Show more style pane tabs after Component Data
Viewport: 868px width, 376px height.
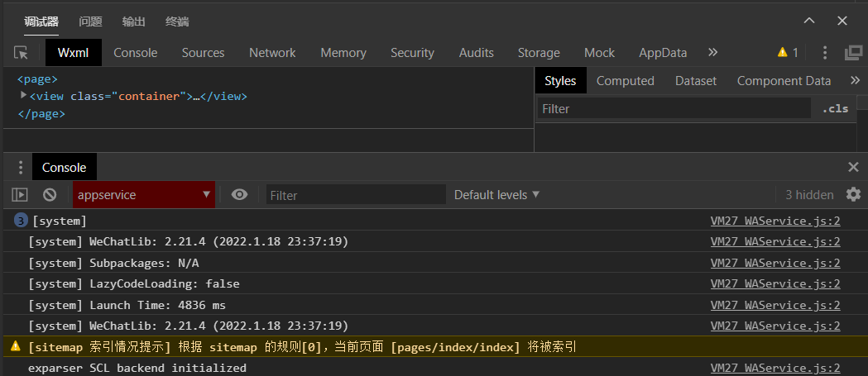856,81
